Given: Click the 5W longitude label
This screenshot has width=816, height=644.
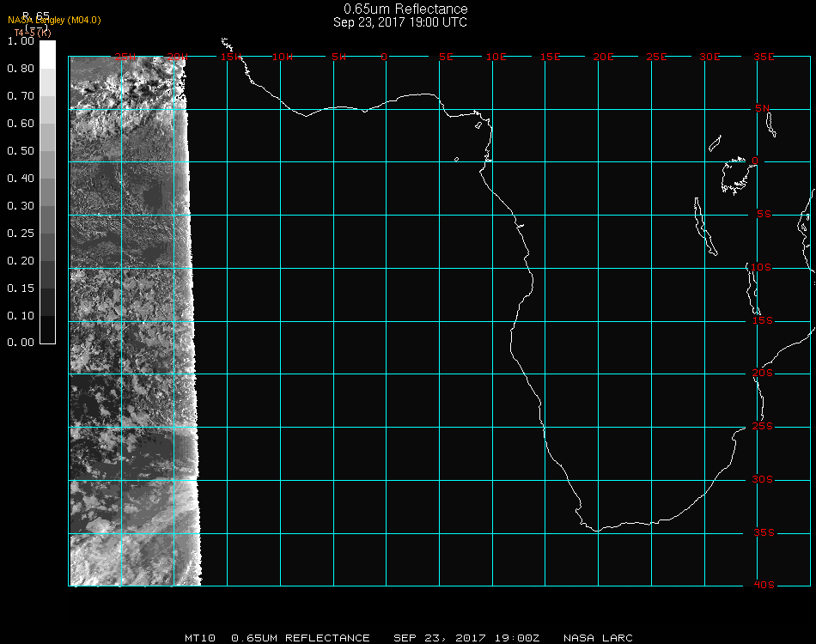Looking at the screenshot, I should [338, 57].
